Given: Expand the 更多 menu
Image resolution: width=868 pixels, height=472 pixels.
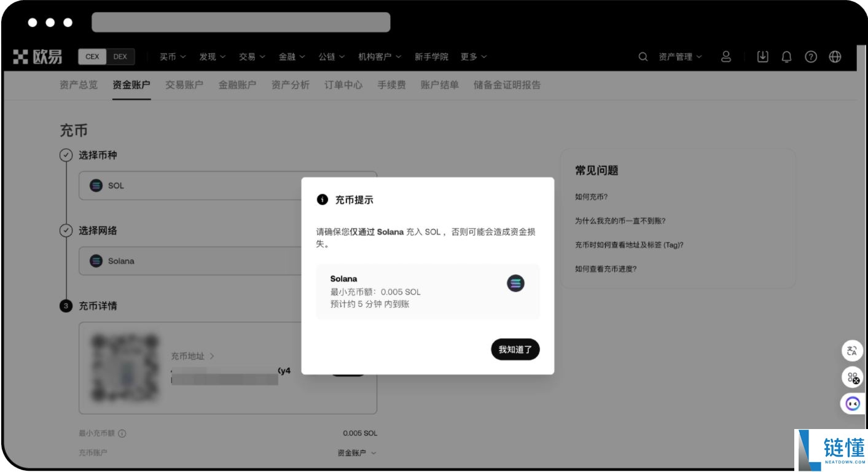Looking at the screenshot, I should 474,56.
